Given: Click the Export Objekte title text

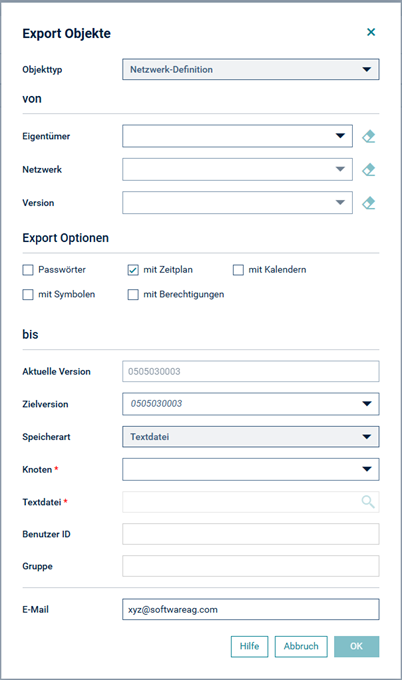Looking at the screenshot, I should [66, 33].
